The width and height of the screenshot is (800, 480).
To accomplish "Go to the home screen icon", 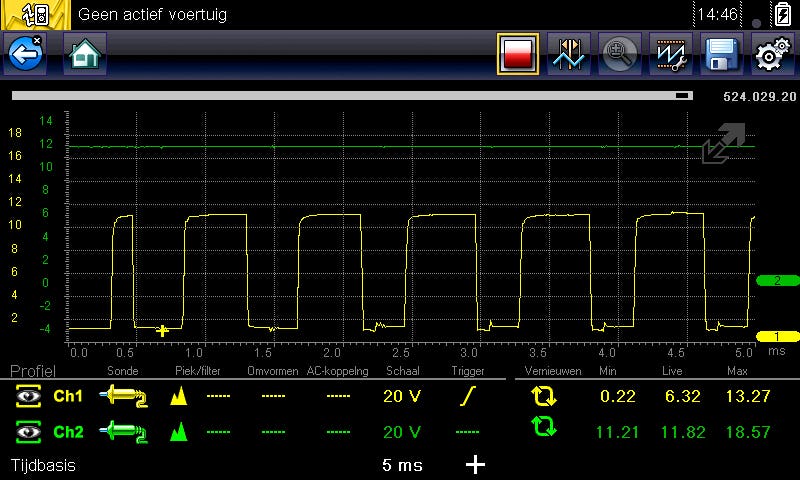I will 85,54.
